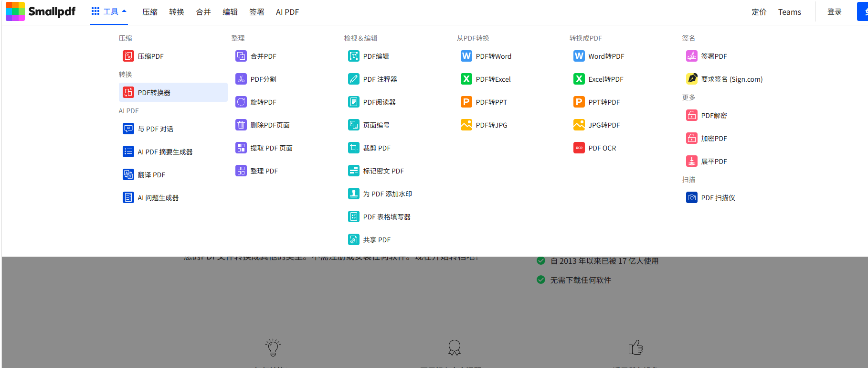Screen dimensions: 868x368
Task: Open the 为 PDF 添加水印 tool
Action: (x=387, y=194)
